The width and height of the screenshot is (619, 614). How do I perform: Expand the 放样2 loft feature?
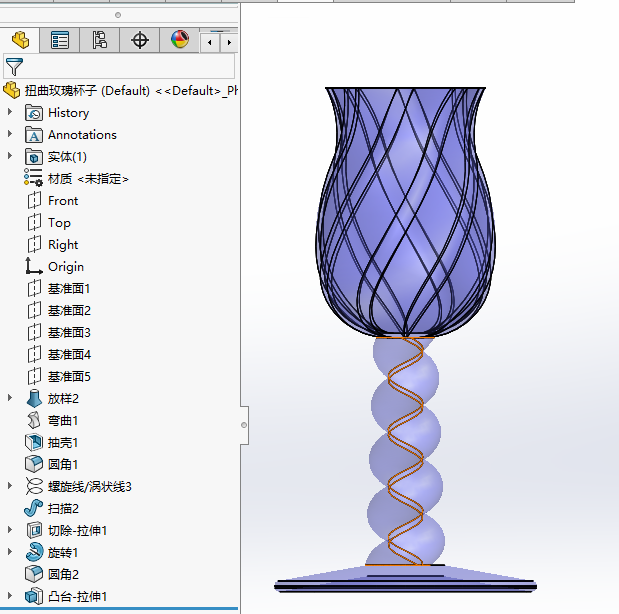point(10,398)
